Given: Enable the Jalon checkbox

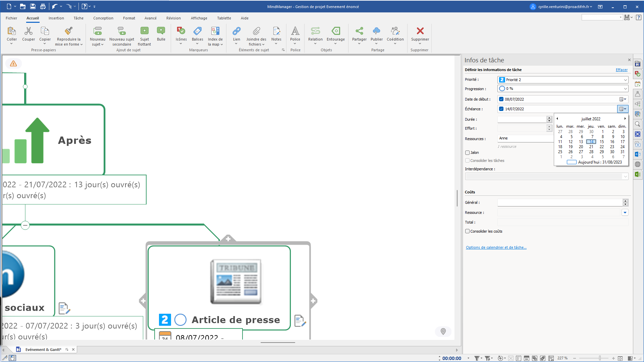Looking at the screenshot, I should tap(467, 153).
